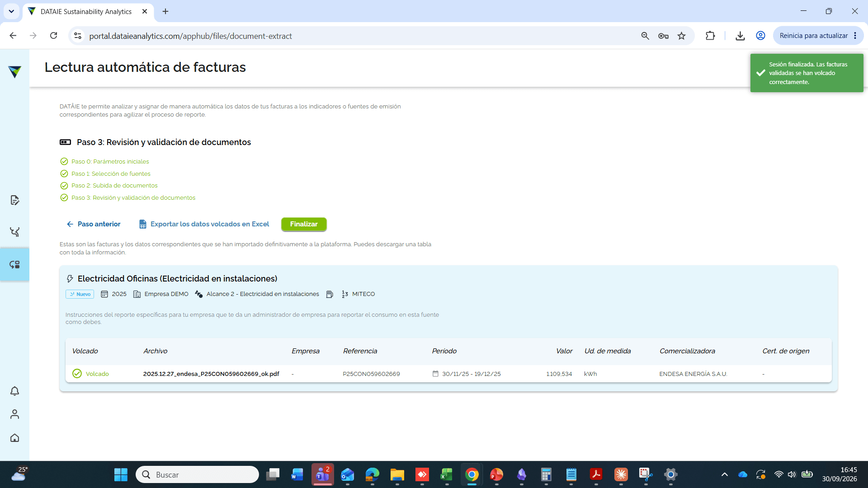Image resolution: width=868 pixels, height=488 pixels.
Task: Click the lightning icon by Electricidad Oficinas
Action: pyautogui.click(x=70, y=279)
